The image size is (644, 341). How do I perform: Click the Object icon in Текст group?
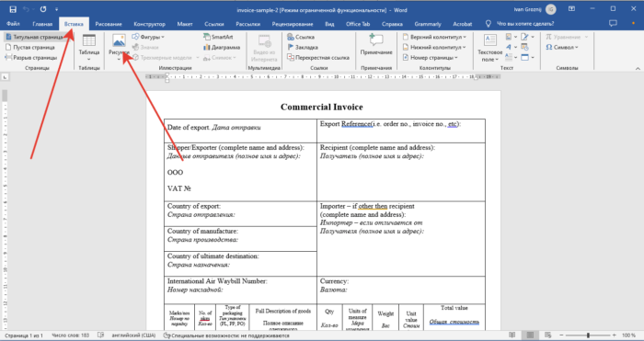pos(525,57)
